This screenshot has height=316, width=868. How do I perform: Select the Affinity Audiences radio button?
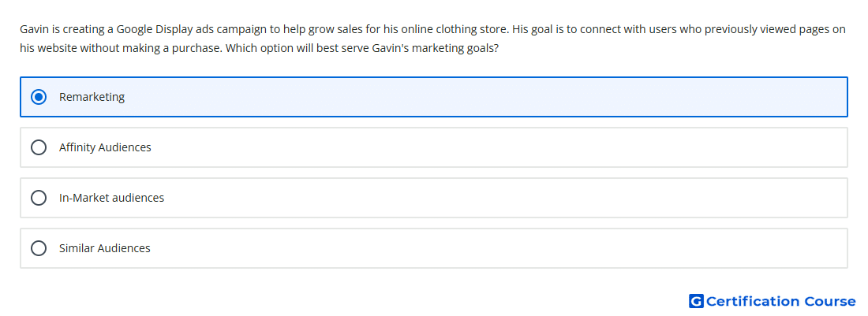[x=39, y=147]
